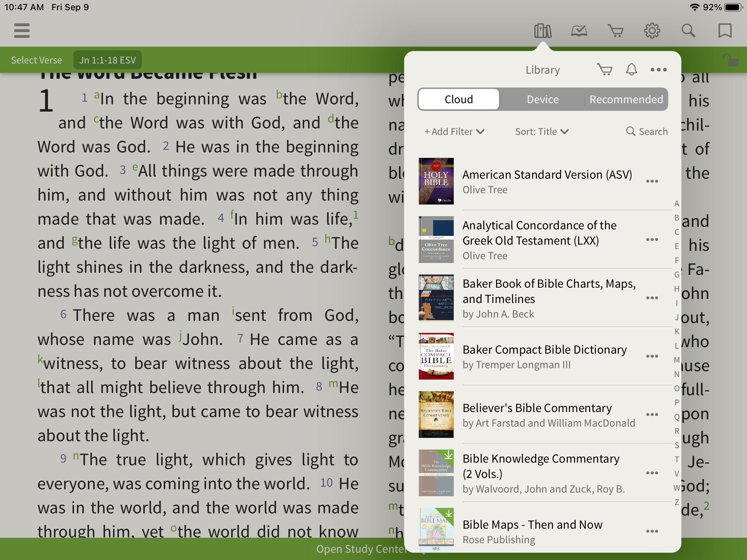
Task: Tap footnote marker a before "In the beginning"
Action: click(97, 95)
